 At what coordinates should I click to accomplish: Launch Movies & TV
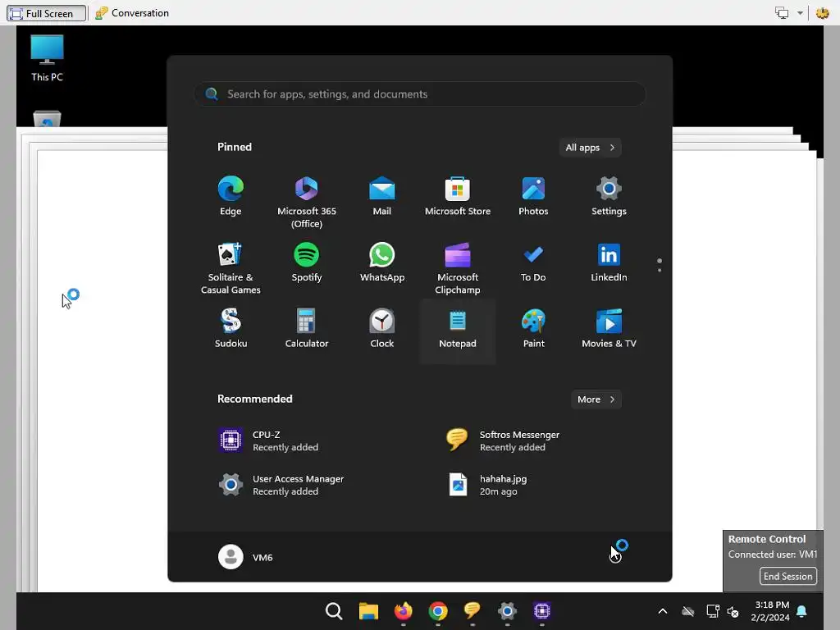(x=609, y=328)
